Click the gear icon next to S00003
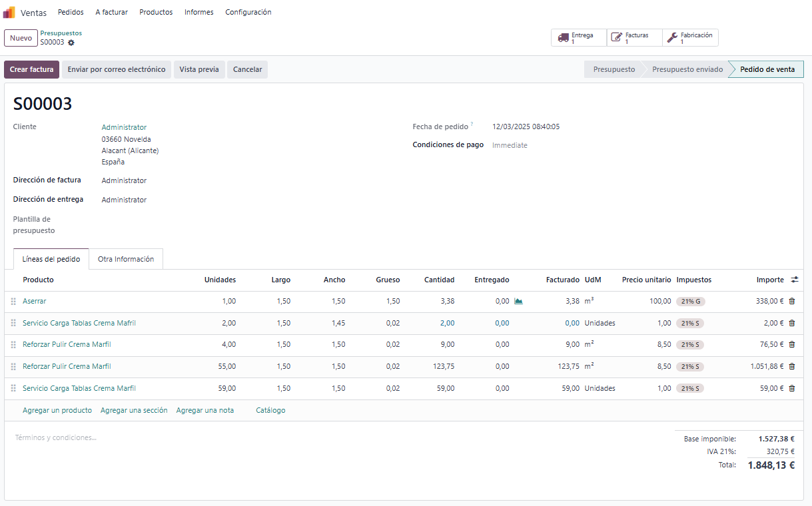This screenshot has width=812, height=506. point(71,43)
